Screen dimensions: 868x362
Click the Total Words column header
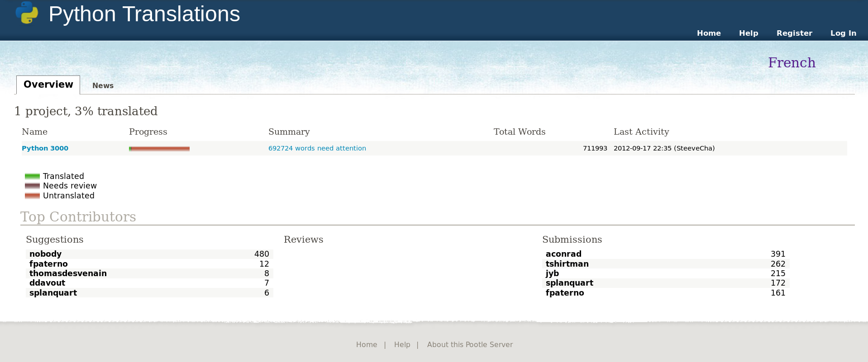click(519, 132)
